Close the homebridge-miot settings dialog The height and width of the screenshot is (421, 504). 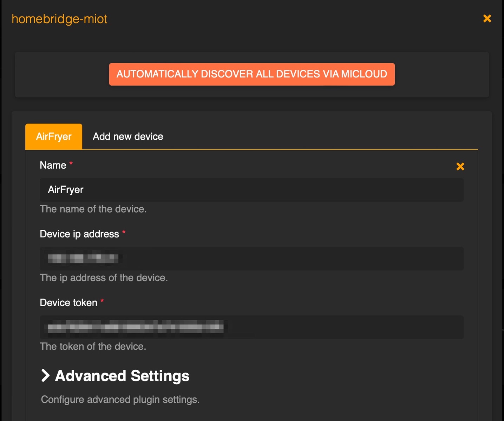tap(487, 18)
